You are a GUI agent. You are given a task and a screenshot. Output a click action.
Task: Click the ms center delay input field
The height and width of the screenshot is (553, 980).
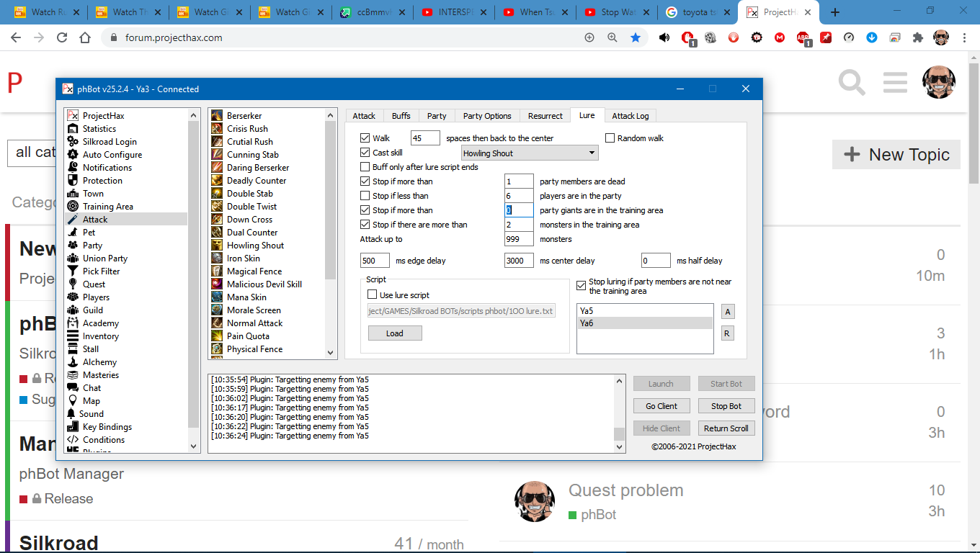(519, 261)
